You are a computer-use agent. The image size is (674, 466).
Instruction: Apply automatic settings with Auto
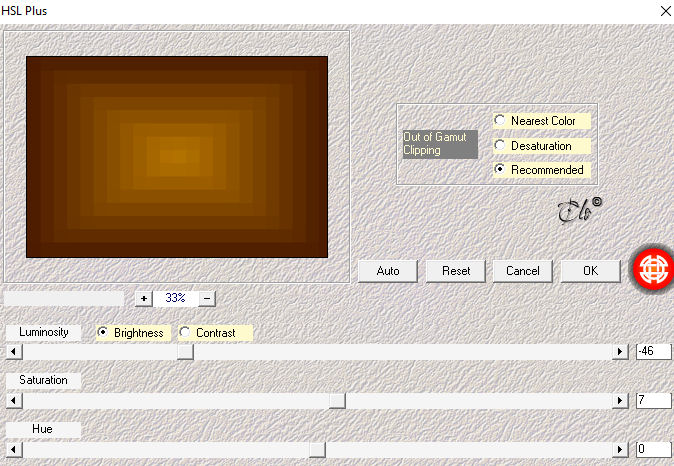[388, 271]
